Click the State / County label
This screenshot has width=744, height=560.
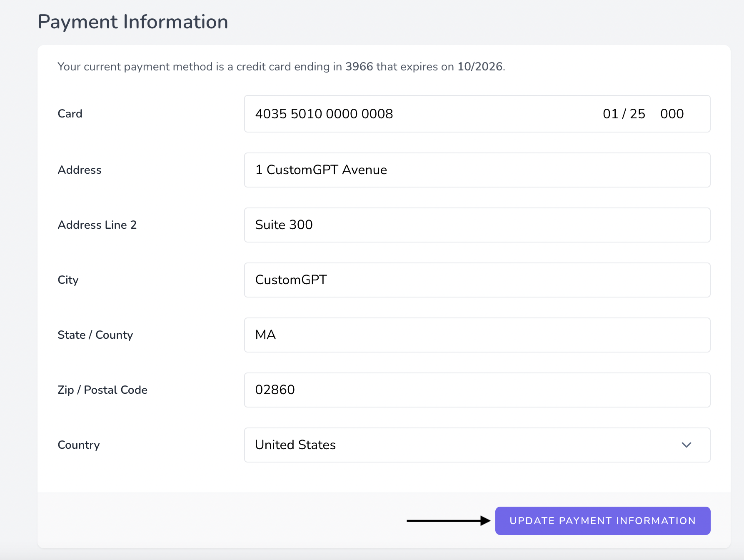[x=95, y=335]
